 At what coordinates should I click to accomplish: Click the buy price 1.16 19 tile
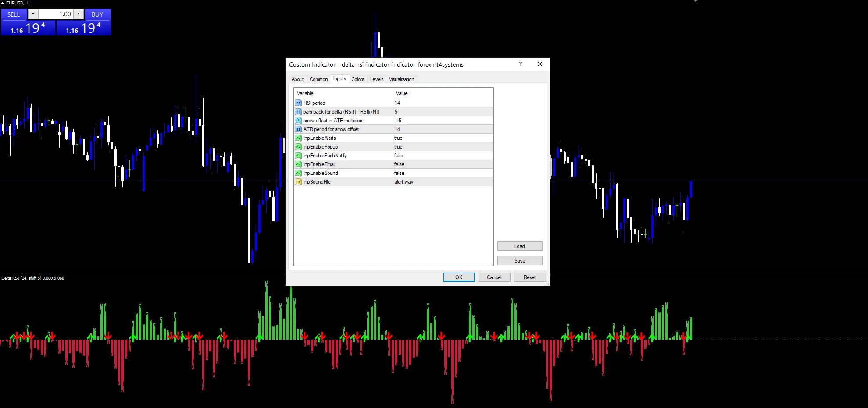click(84, 28)
